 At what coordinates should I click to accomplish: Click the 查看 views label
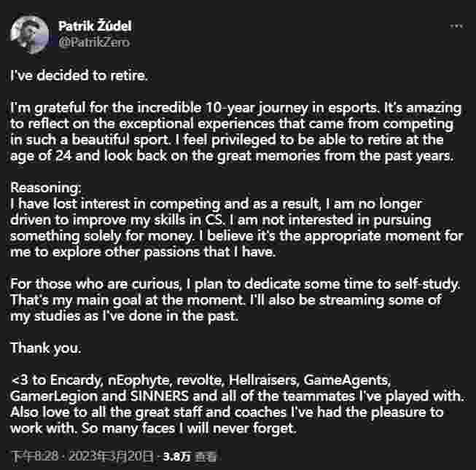206,456
